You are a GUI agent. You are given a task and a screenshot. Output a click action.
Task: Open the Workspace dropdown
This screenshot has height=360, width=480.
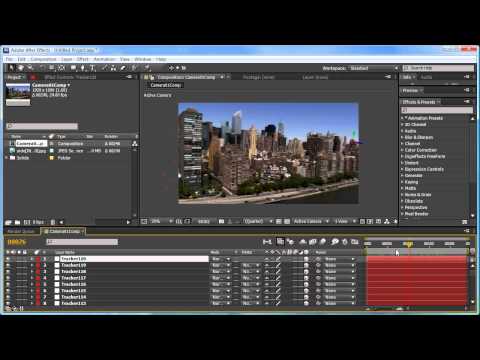pos(374,68)
